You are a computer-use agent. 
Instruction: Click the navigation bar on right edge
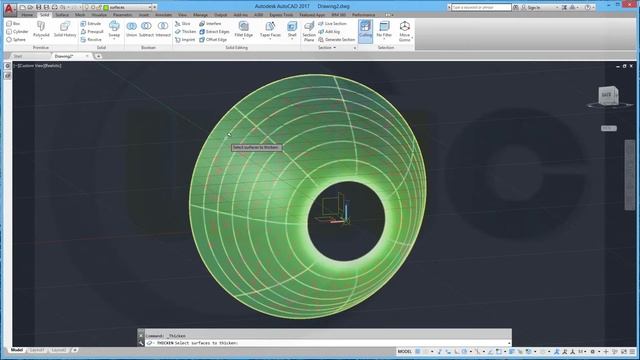[x=630, y=175]
